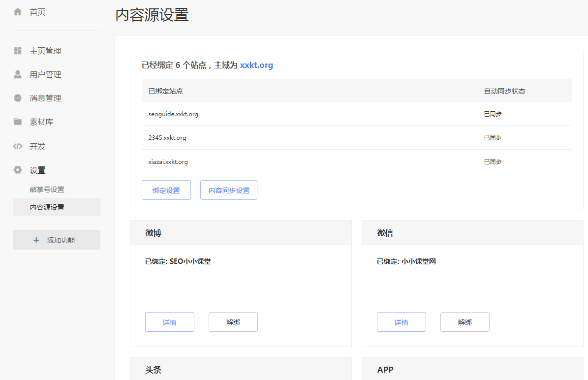588x380 pixels.
Task: Select 内容源设置 submenu item
Action: pyautogui.click(x=57, y=207)
